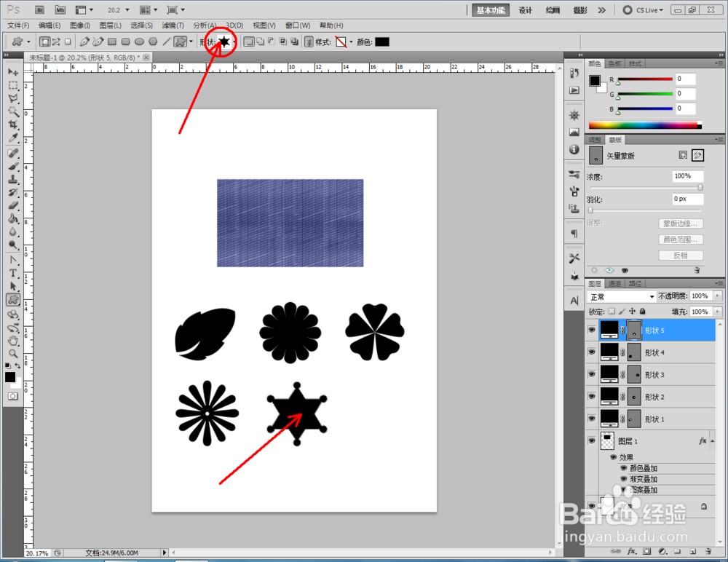Screen dimensions: 728x562
Task: Open the Character panel icon
Action: 574,301
